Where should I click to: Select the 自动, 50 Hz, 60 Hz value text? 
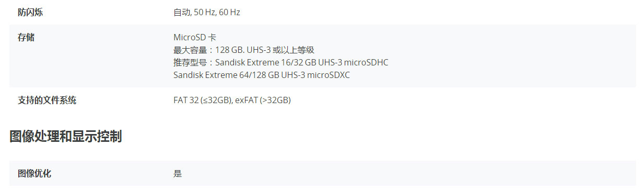207,12
